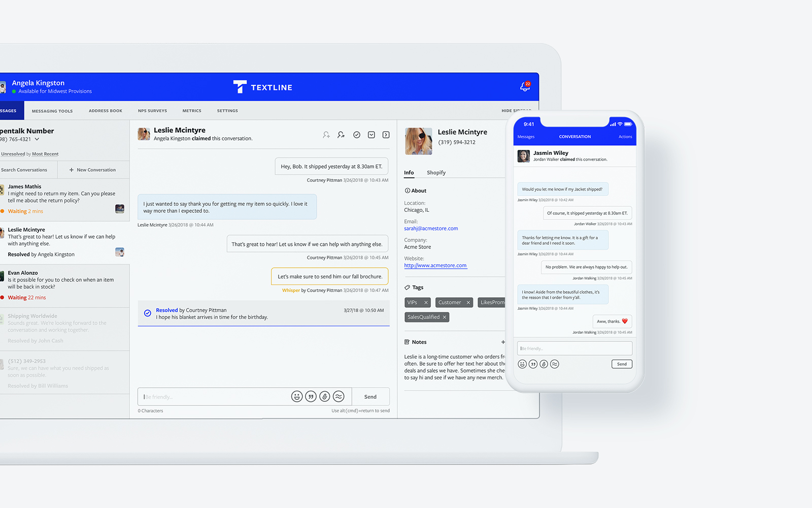Open the NPS Surveys tab
The image size is (812, 508).
[152, 111]
